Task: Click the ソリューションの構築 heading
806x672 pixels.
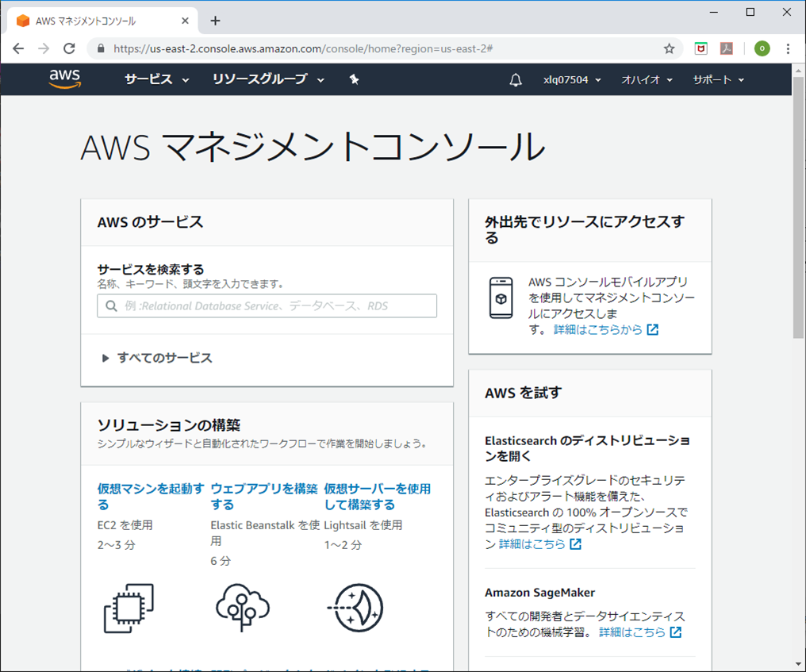Action: coord(169,425)
